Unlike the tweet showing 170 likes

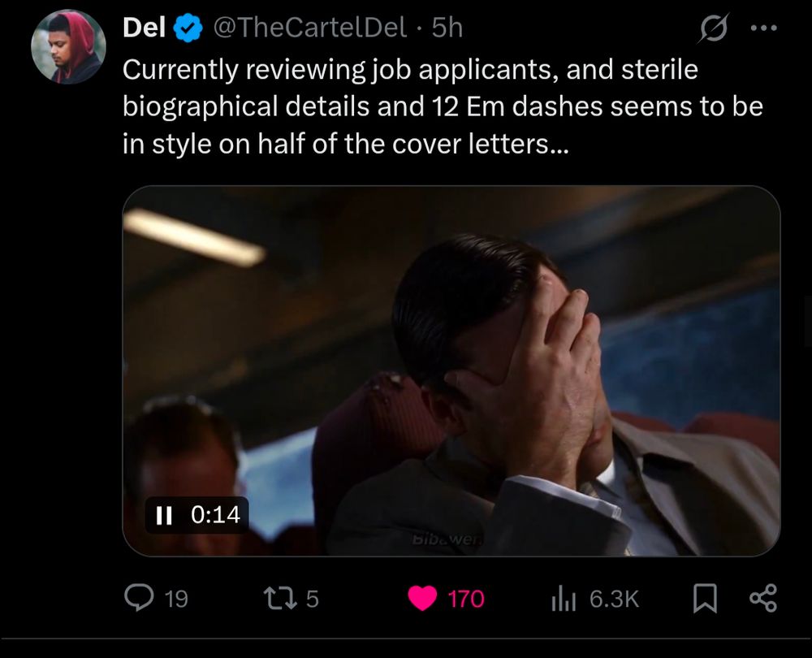[424, 598]
